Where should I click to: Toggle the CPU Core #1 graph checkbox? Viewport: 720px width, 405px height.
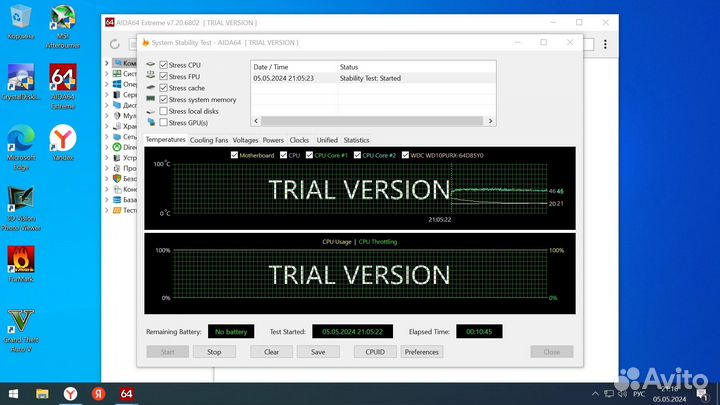tap(309, 155)
